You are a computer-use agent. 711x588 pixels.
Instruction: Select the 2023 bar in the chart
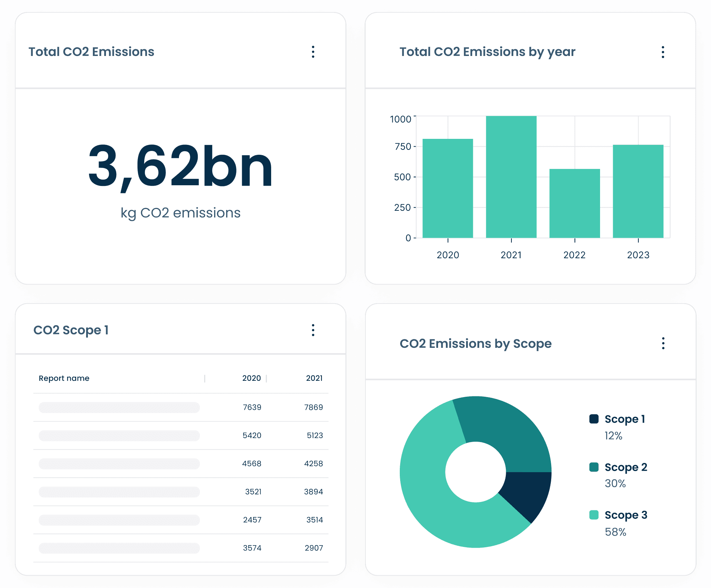click(x=638, y=191)
